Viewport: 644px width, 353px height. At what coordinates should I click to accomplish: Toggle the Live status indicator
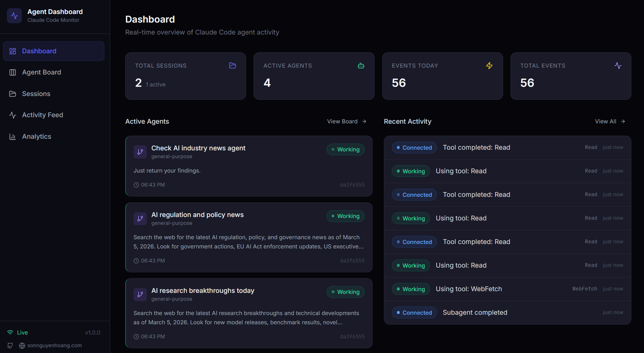point(17,332)
